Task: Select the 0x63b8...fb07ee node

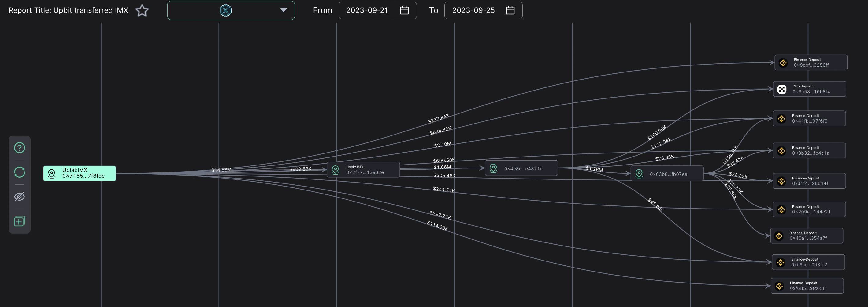Action: tap(667, 174)
